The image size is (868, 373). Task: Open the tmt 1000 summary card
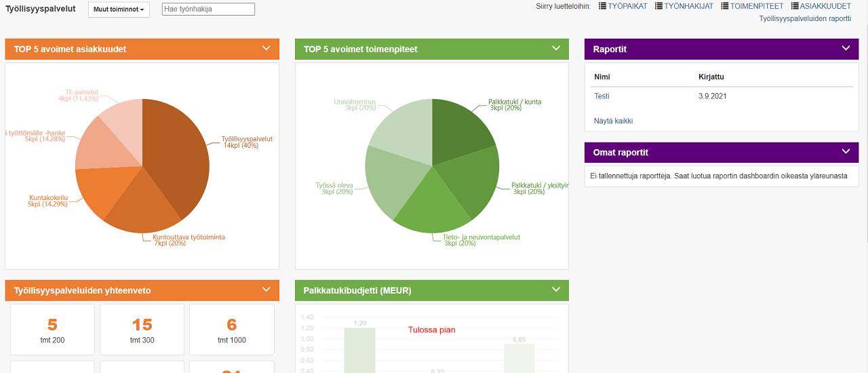(232, 330)
